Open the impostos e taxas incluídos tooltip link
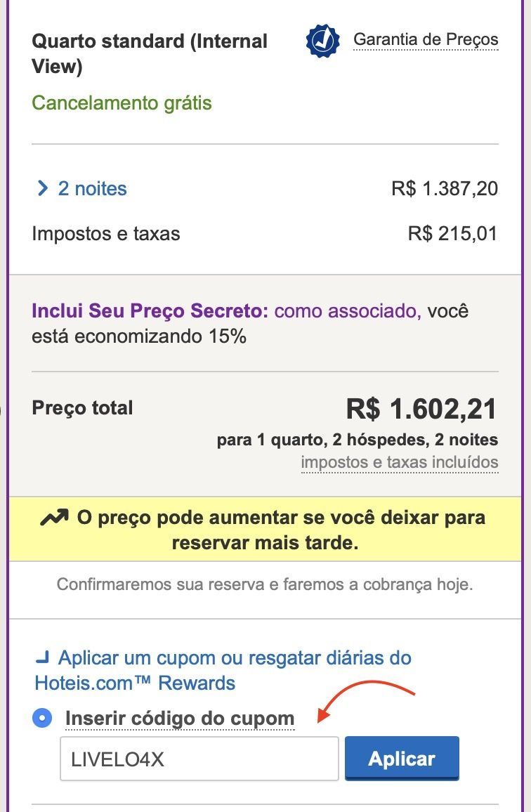 coord(400,462)
